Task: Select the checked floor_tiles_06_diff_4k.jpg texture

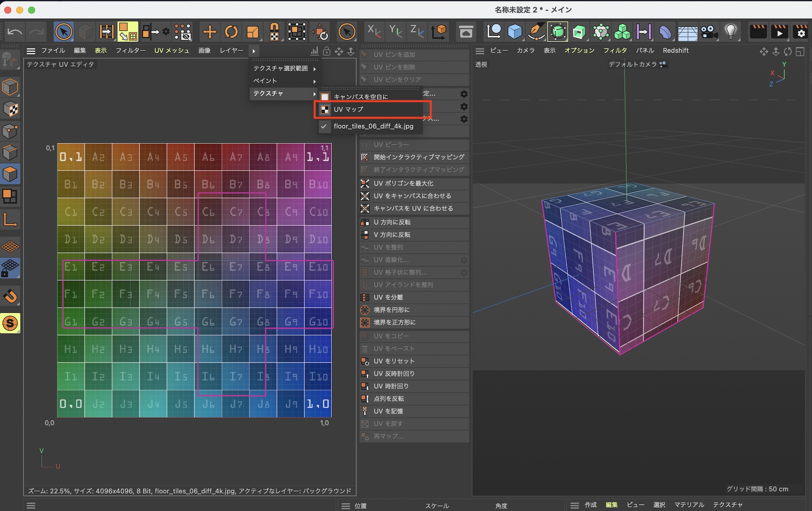Action: pyautogui.click(x=373, y=126)
